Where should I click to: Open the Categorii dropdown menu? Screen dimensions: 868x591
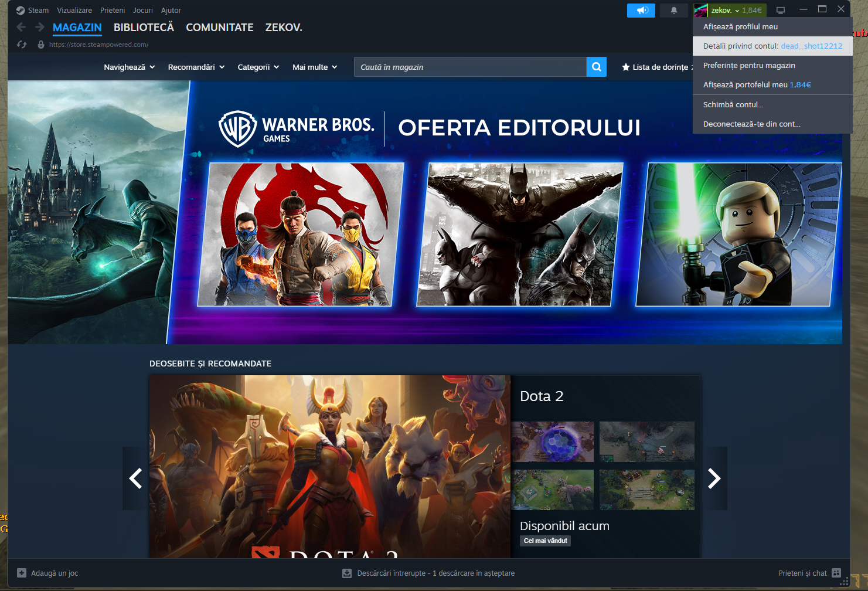click(258, 67)
